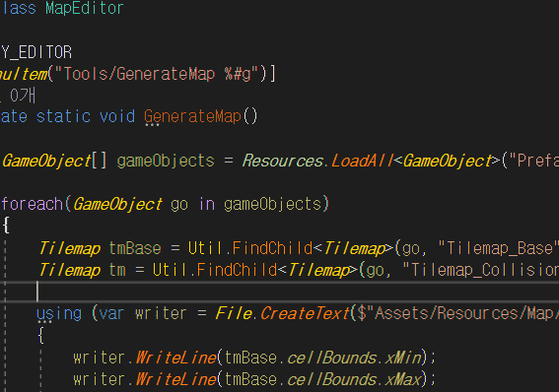The width and height of the screenshot is (559, 392).
Task: Click the Y_EDITOR preprocessor symbol
Action: point(36,53)
